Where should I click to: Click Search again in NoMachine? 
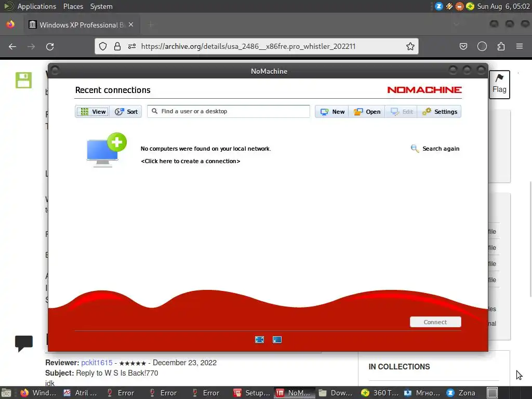coord(435,149)
